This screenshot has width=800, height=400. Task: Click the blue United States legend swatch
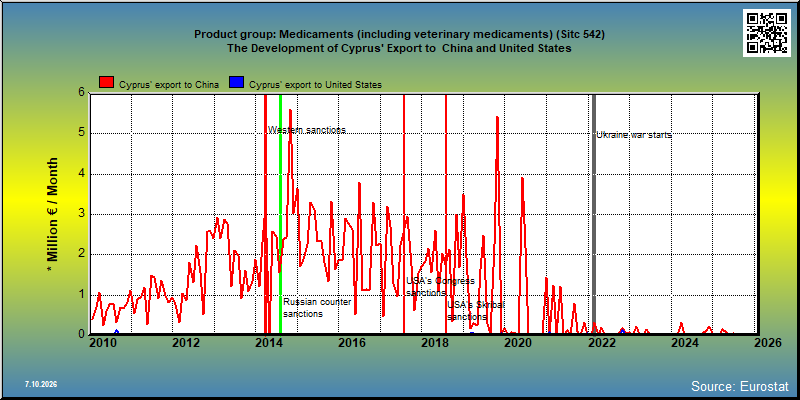pyautogui.click(x=237, y=82)
